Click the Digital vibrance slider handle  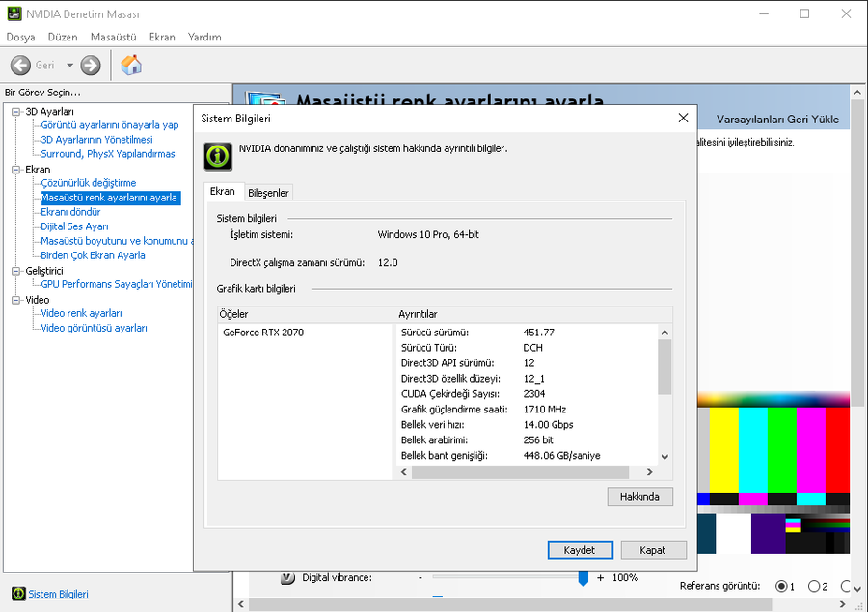click(583, 578)
